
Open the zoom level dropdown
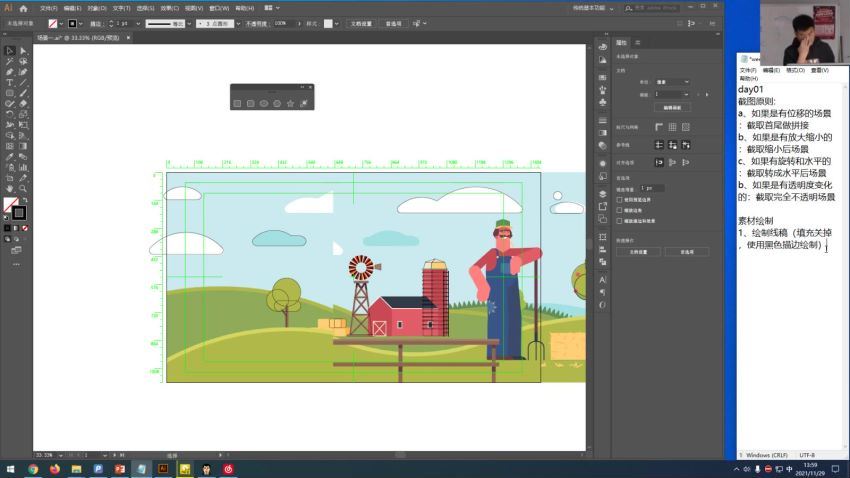click(60, 455)
